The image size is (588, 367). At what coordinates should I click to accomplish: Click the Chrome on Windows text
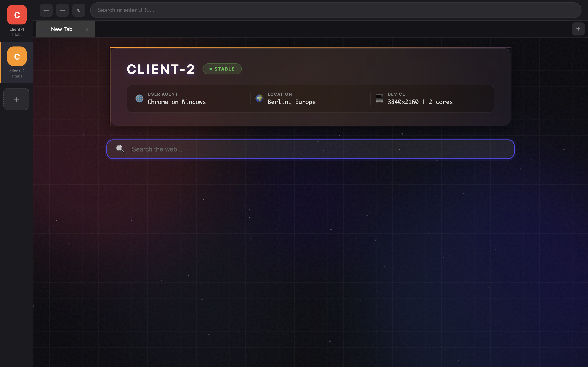[x=177, y=102]
